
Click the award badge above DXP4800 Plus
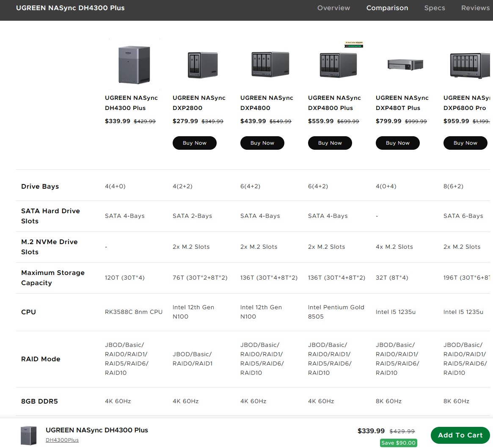pyautogui.click(x=354, y=44)
